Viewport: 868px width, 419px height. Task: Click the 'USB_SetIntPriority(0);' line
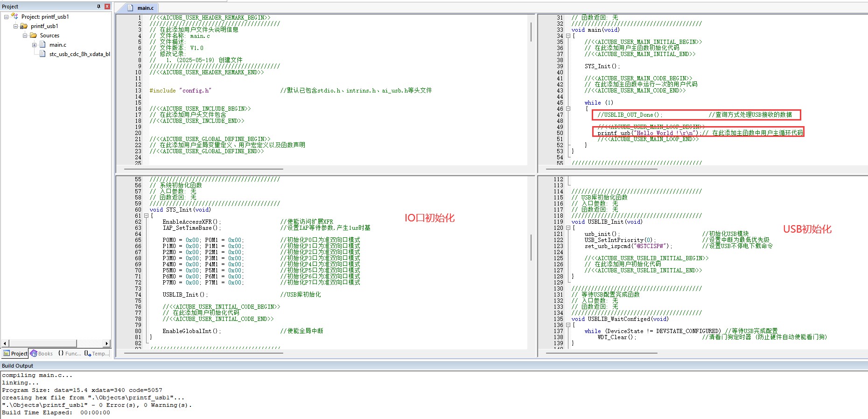(620, 240)
